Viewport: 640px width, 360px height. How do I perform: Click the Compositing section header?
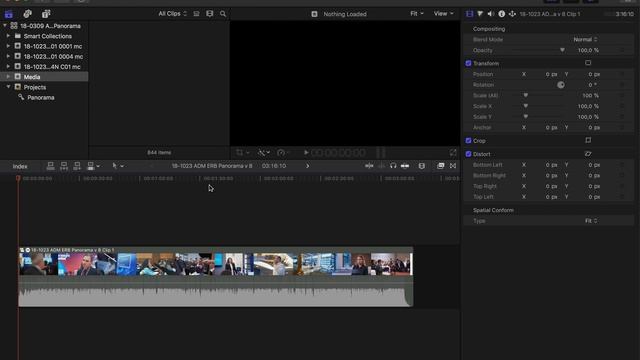tap(489, 29)
